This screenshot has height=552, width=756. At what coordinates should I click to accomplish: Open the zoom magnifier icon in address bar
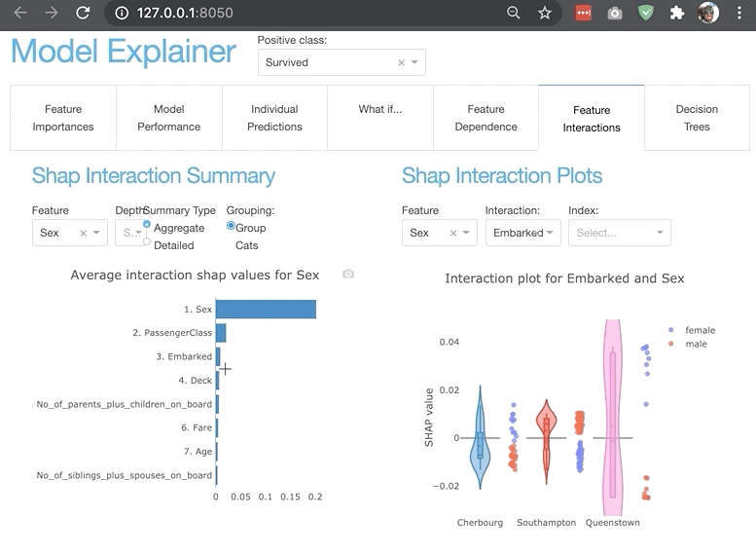514,13
